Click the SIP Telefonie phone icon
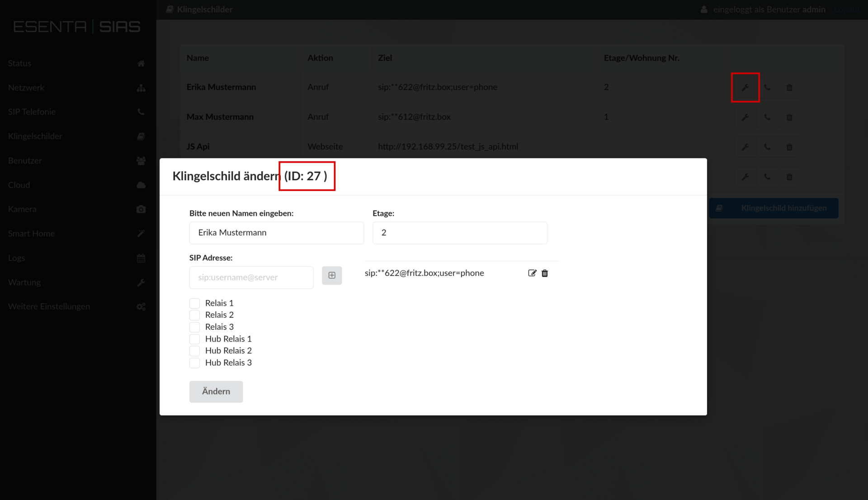Image resolution: width=868 pixels, height=500 pixels. (x=141, y=112)
